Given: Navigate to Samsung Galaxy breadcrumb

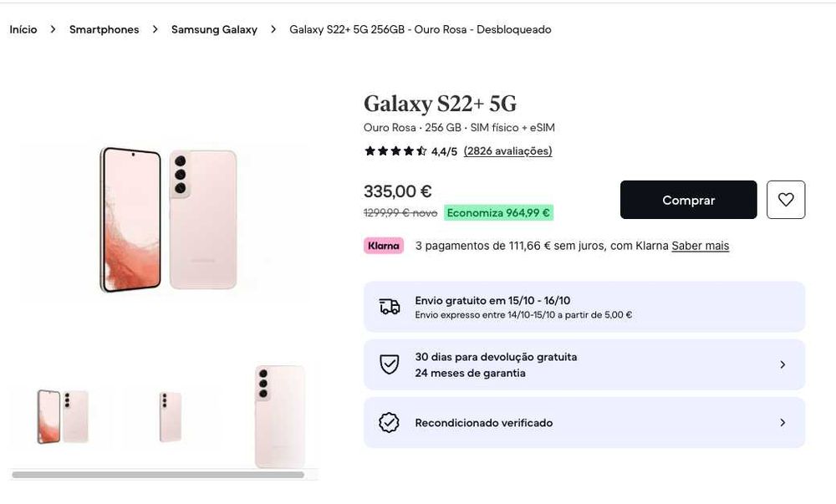Looking at the screenshot, I should pyautogui.click(x=214, y=29).
